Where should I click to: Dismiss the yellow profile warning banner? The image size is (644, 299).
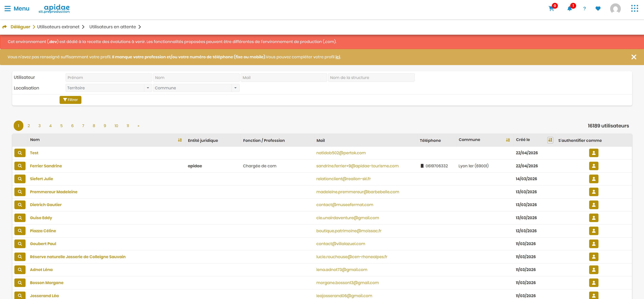(x=634, y=57)
